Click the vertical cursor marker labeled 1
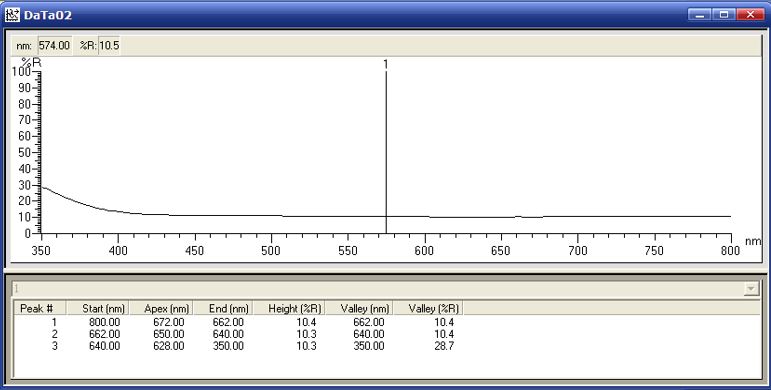 coord(386,148)
